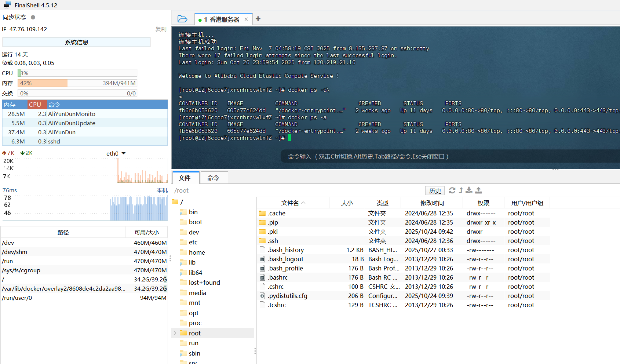Close the 香港服务器 session tab
Viewport: 620px width, 364px height.
coord(246,19)
